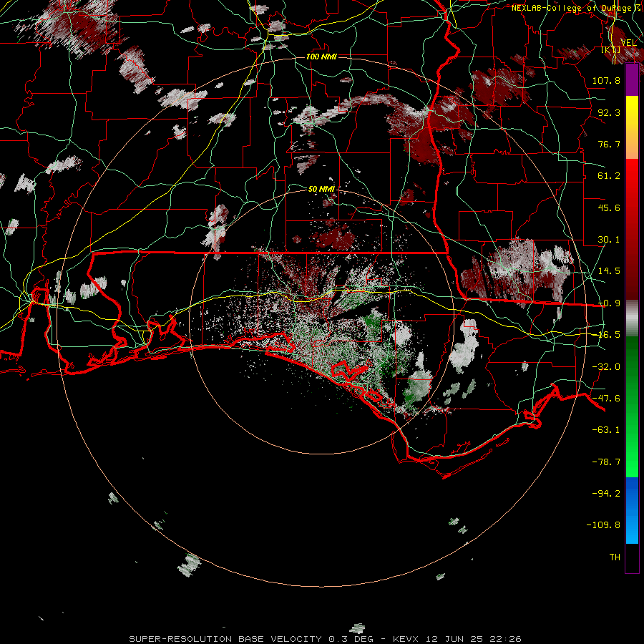Screen dimensions: 644x644
Task: Click the yellow-orange segment of the color bar
Action: (632, 127)
